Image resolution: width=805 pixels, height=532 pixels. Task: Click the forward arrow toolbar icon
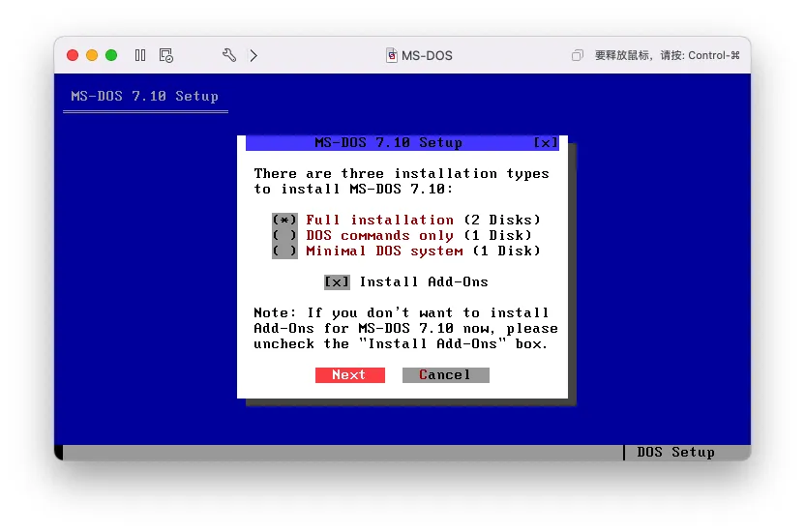pyautogui.click(x=253, y=55)
